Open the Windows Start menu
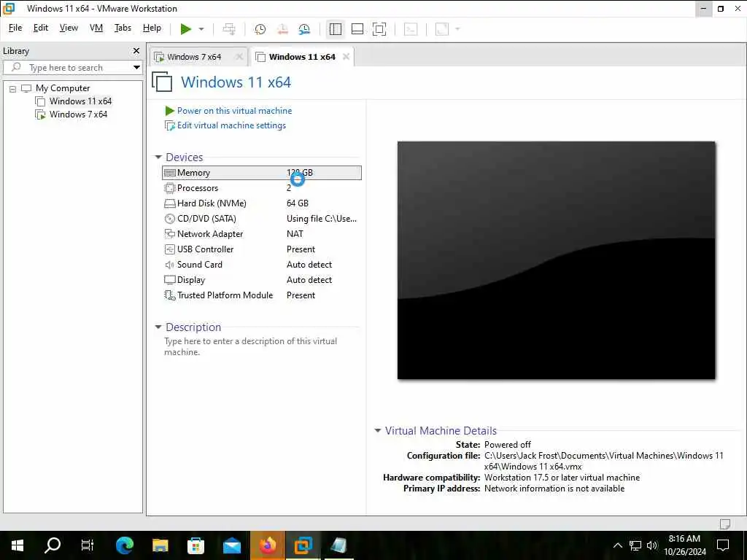This screenshot has width=747, height=560. (x=18, y=545)
